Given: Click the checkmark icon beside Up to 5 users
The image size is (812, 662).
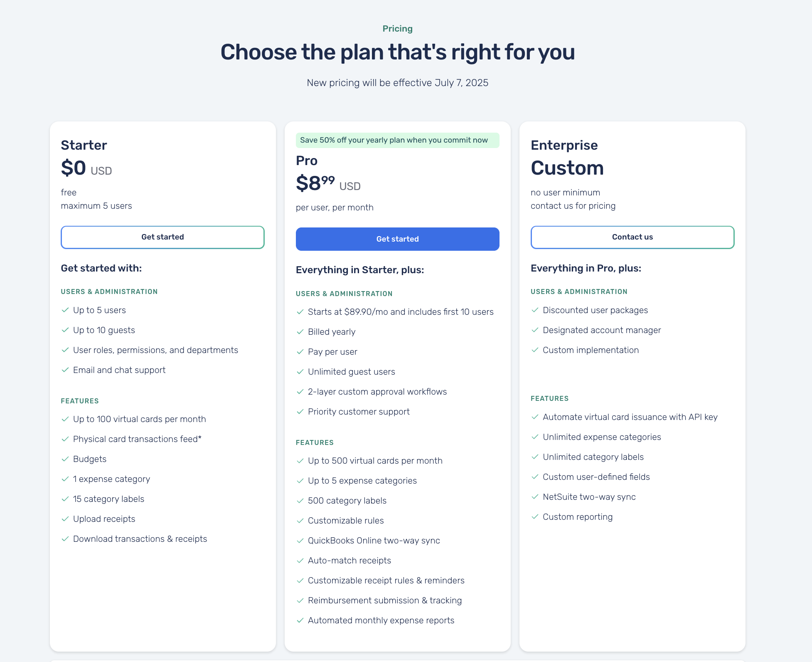Looking at the screenshot, I should [x=65, y=310].
